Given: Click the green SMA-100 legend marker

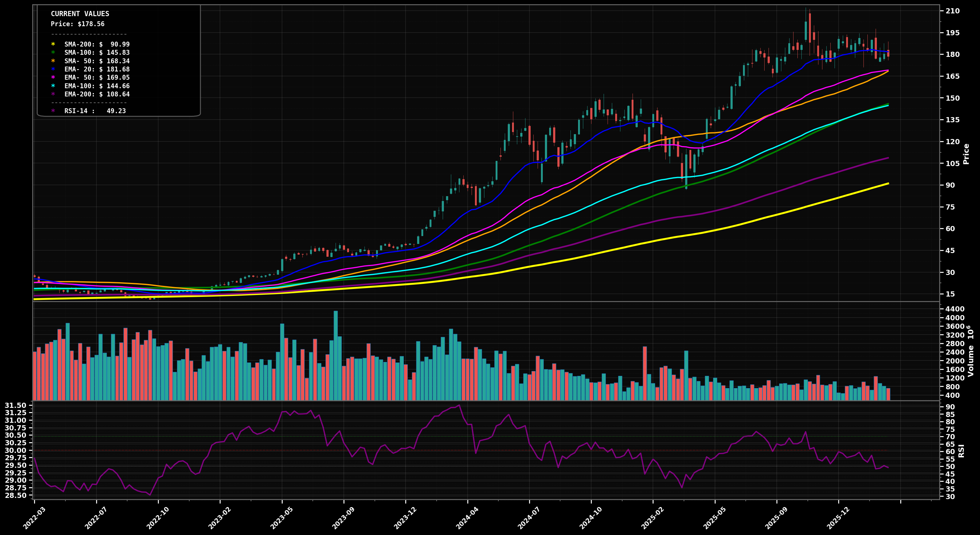Looking at the screenshot, I should 53,53.
